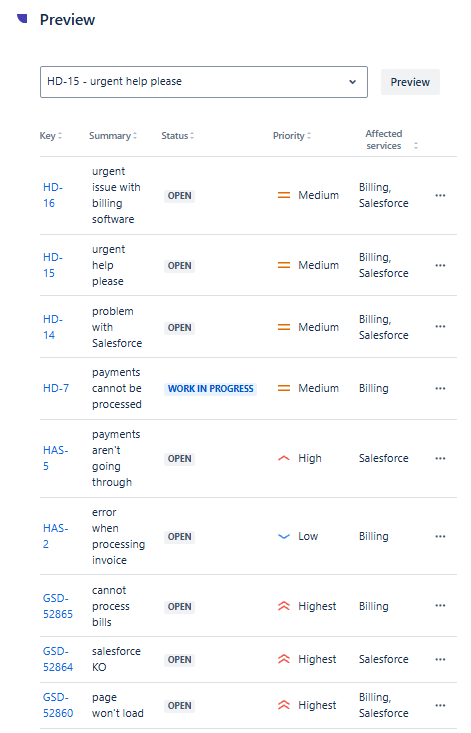Open more actions for GSD-52865 row

[x=440, y=606]
